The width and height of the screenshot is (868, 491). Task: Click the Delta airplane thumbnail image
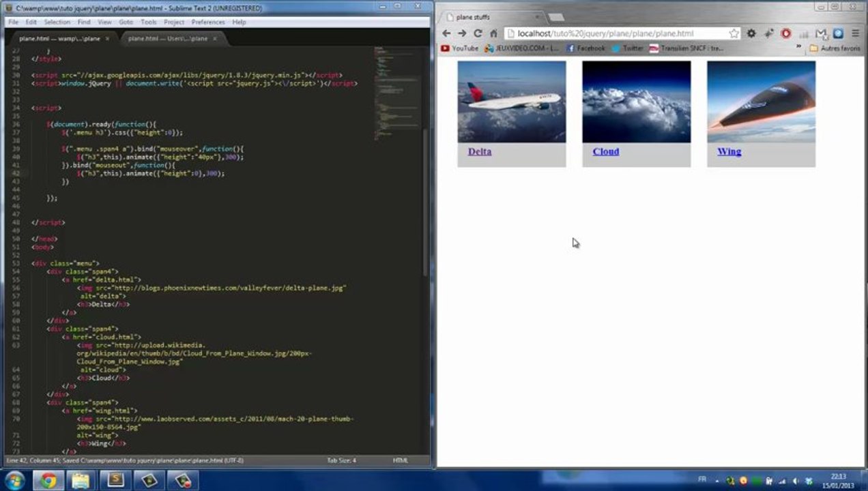click(512, 102)
